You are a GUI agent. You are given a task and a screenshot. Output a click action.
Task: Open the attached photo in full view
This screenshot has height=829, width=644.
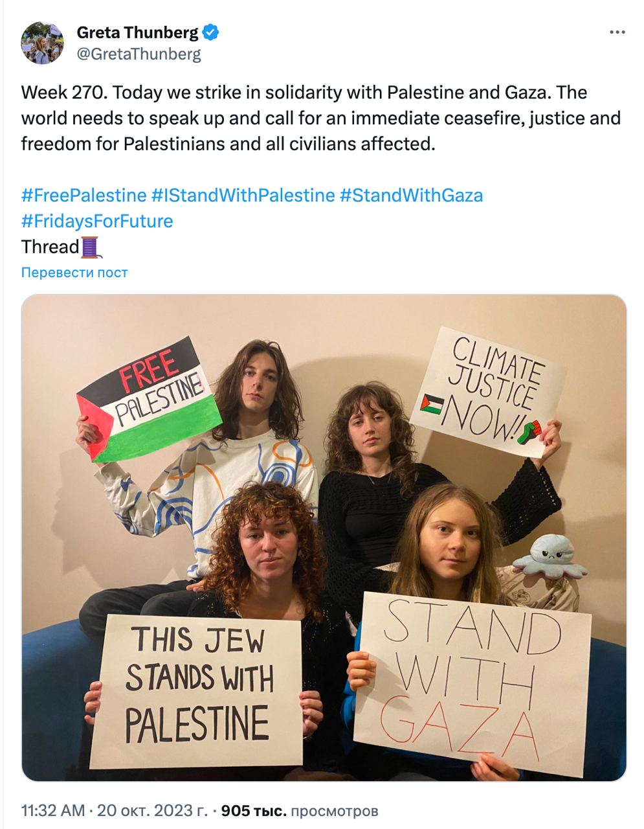pyautogui.click(x=324, y=538)
